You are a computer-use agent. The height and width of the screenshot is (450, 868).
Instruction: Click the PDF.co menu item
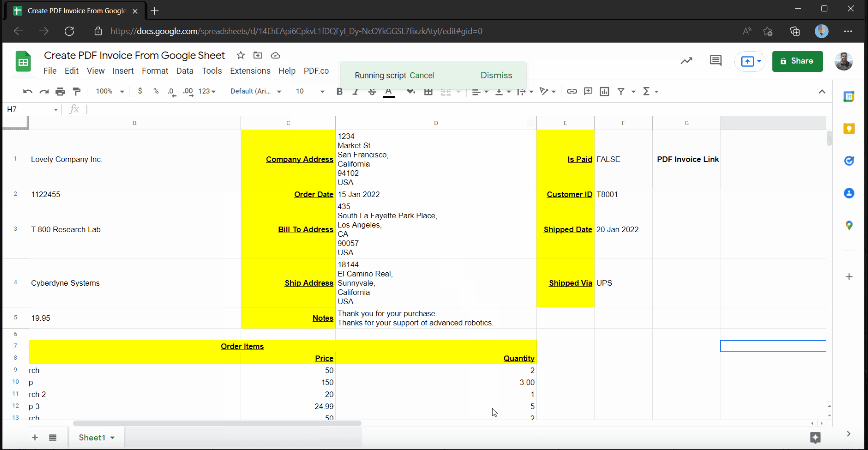316,71
